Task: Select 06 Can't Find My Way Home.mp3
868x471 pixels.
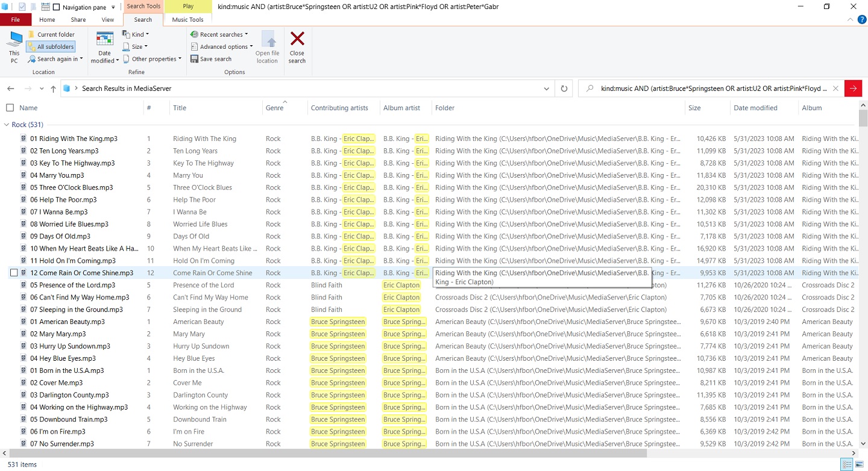Action: [x=80, y=297]
